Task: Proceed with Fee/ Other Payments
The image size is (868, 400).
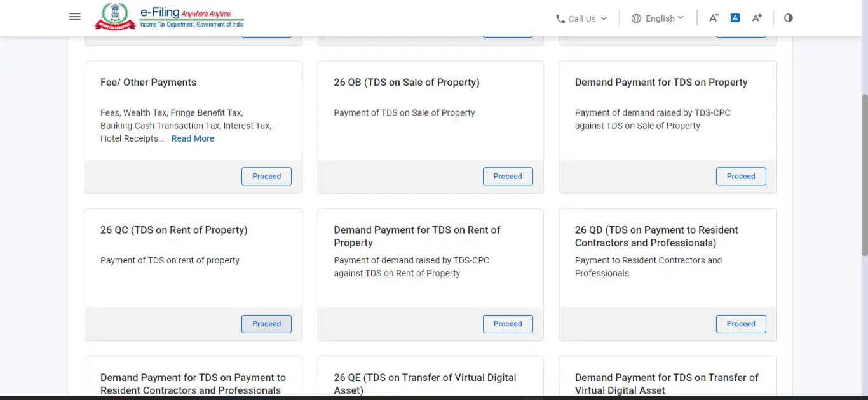Action: [266, 177]
